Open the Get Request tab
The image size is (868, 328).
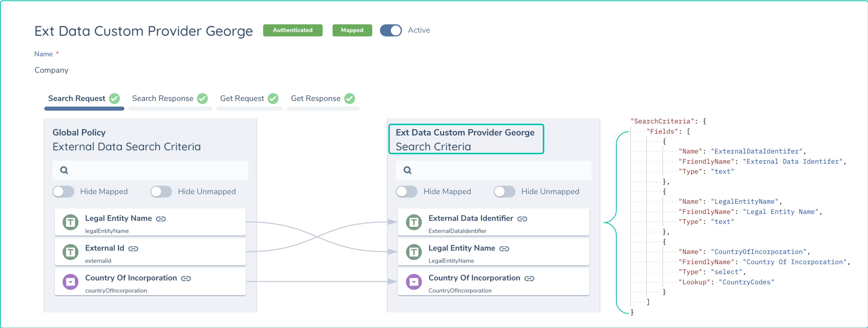242,99
